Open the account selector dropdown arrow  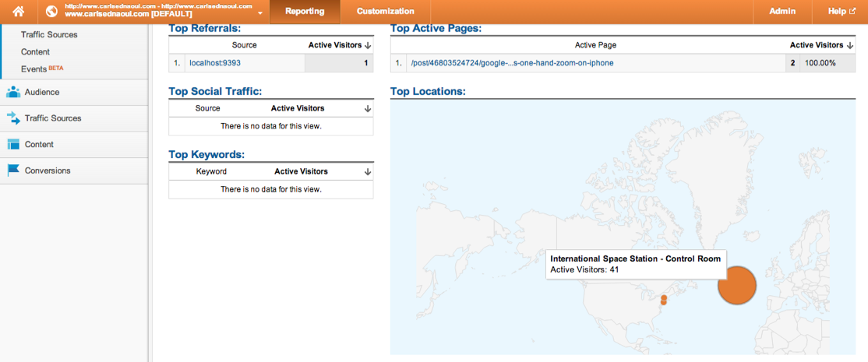click(x=260, y=13)
